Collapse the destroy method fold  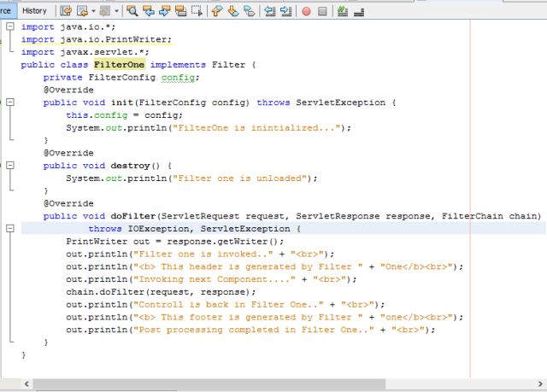(x=10, y=165)
